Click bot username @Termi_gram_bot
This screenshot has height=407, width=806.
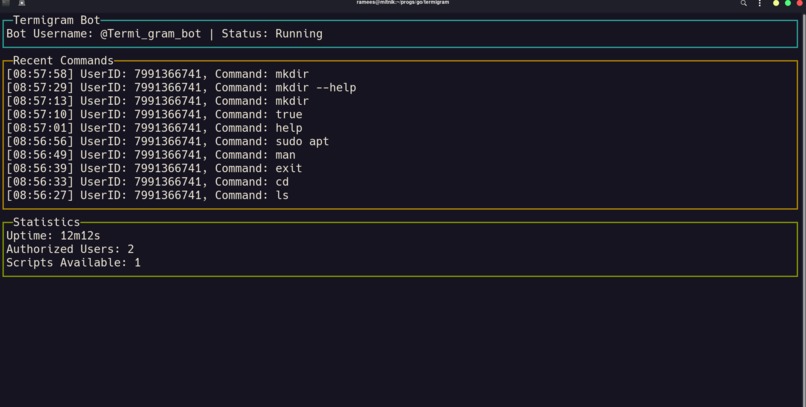151,34
